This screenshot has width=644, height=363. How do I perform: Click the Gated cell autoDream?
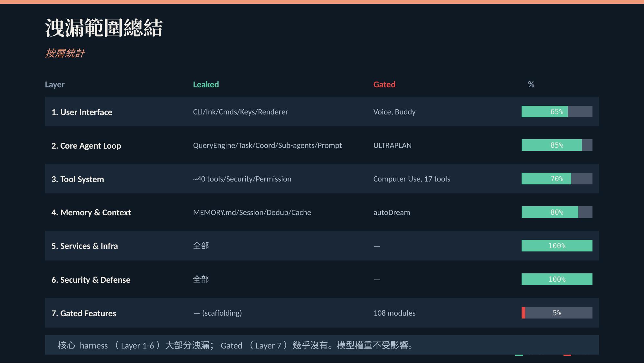tap(392, 212)
